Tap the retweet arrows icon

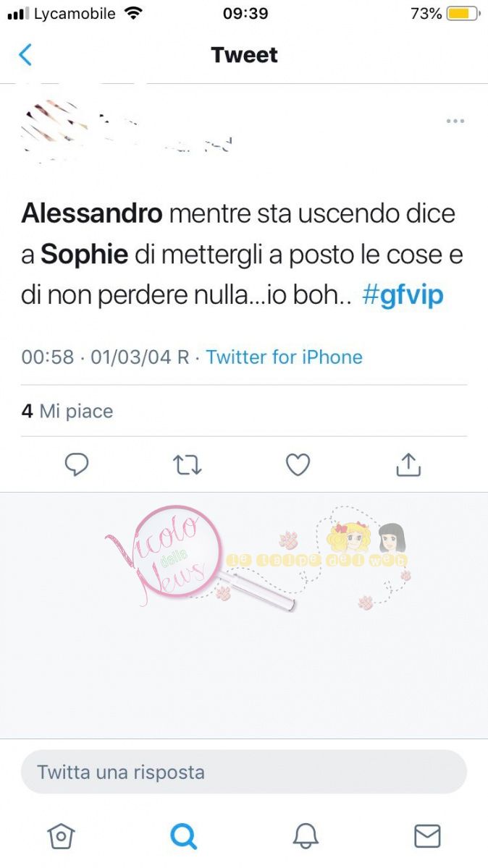point(188,465)
